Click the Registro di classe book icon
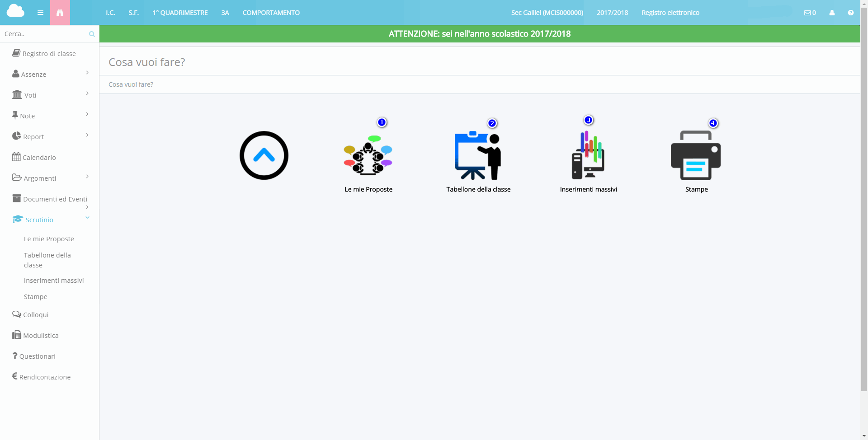 (16, 53)
